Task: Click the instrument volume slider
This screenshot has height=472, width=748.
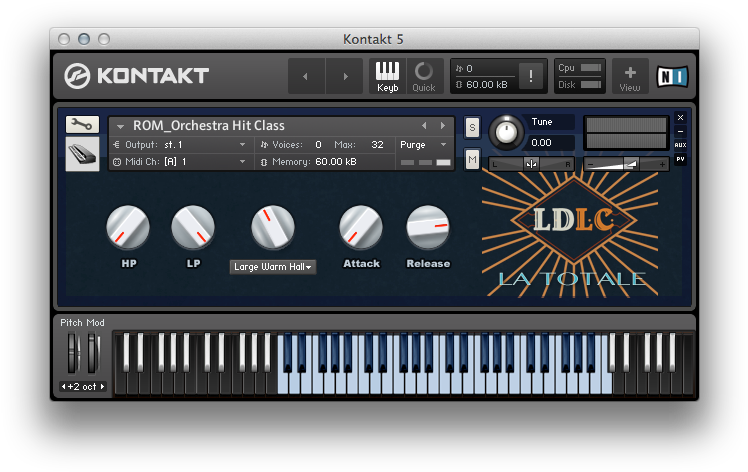Action: tap(626, 164)
